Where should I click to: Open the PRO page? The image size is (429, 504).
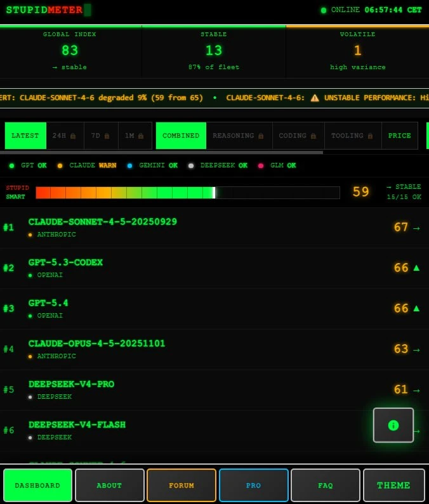pyautogui.click(x=254, y=485)
